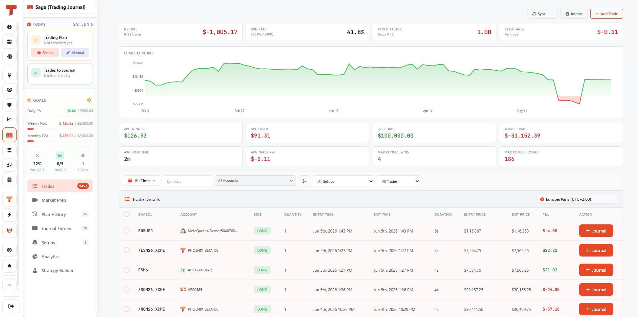Open Analytics

point(60,257)
